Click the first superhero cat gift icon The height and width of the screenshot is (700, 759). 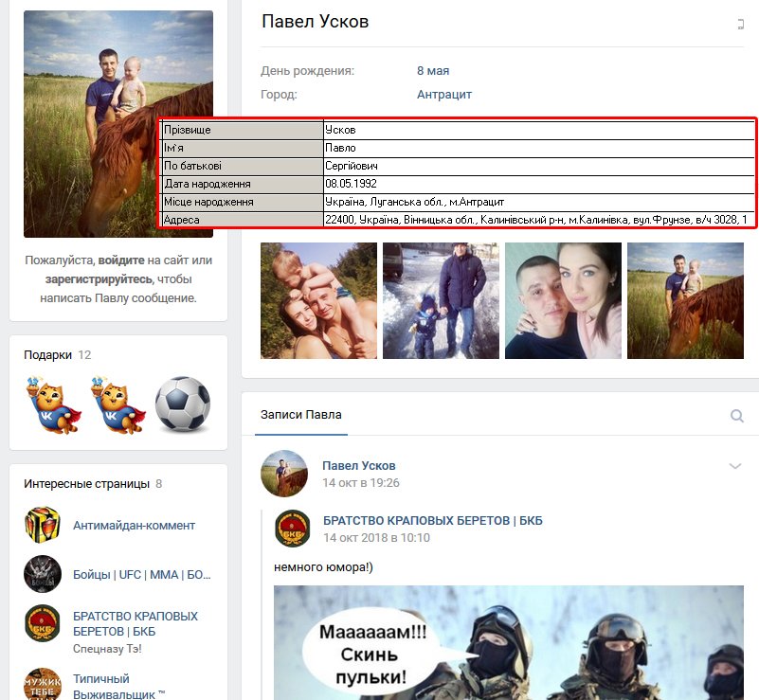click(x=52, y=404)
